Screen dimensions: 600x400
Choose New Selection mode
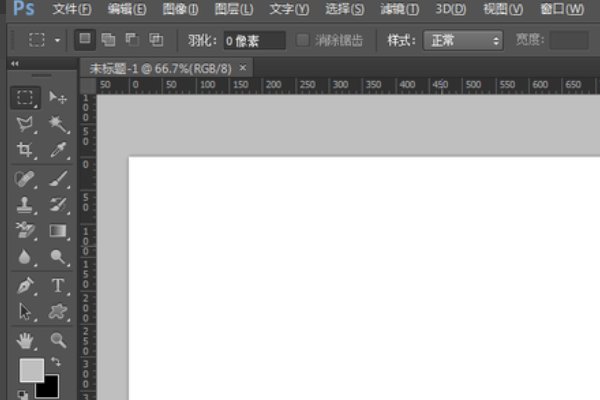[x=85, y=39]
